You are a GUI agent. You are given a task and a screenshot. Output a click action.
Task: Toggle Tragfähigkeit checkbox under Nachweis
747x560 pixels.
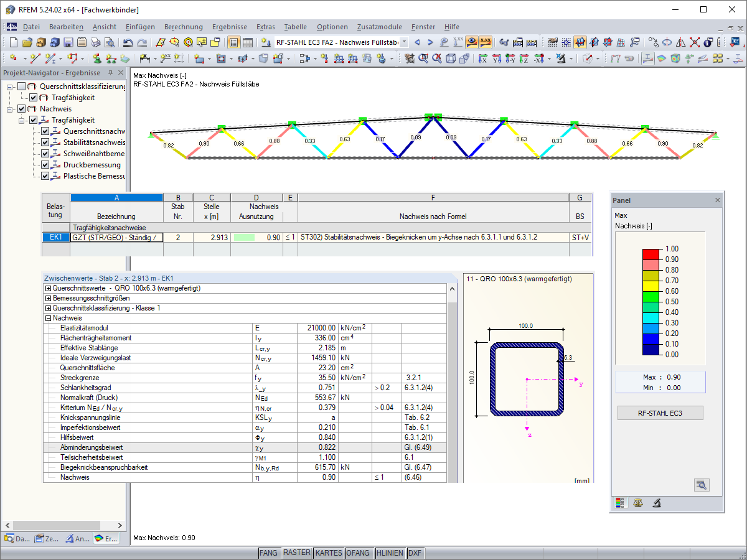34,120
